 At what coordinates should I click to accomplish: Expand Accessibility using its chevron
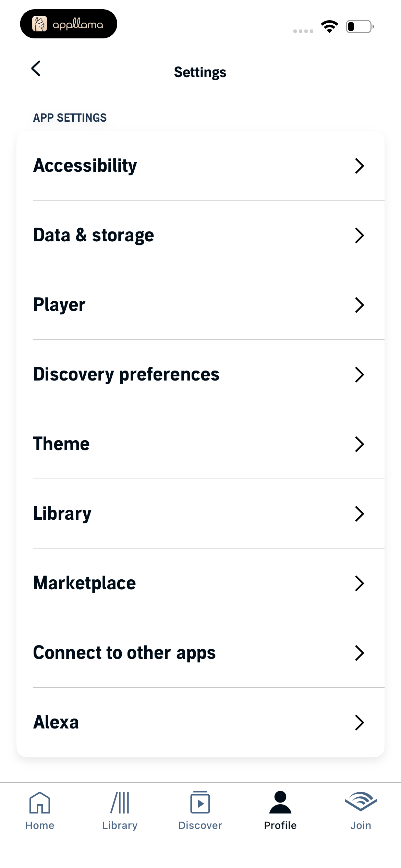point(359,166)
